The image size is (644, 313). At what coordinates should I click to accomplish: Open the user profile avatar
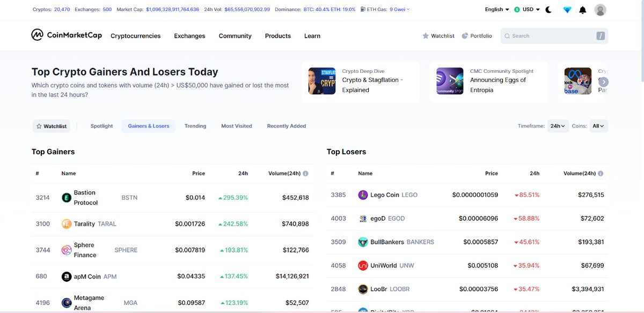coord(601,10)
